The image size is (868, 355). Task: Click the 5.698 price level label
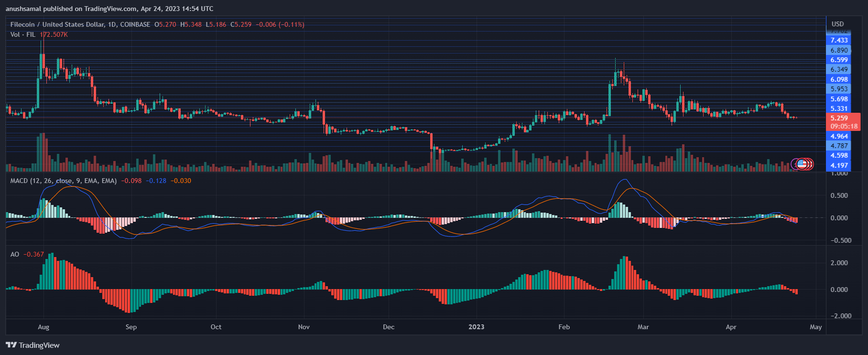[x=839, y=99]
